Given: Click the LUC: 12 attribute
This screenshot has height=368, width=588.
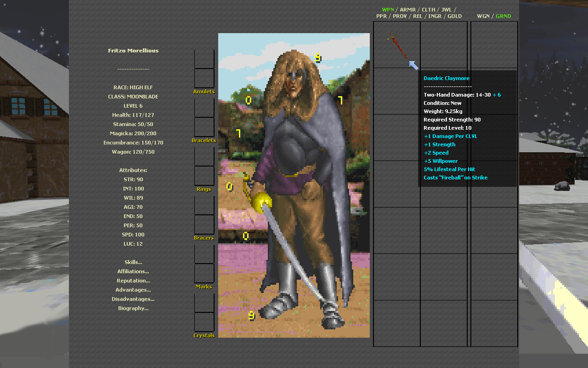Looking at the screenshot, I should [133, 244].
